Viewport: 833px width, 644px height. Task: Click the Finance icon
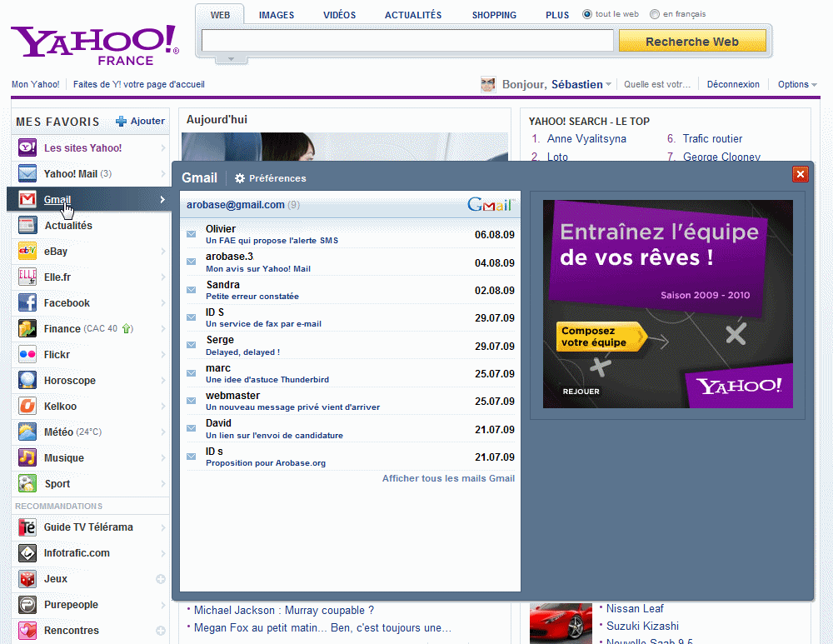[x=27, y=328]
